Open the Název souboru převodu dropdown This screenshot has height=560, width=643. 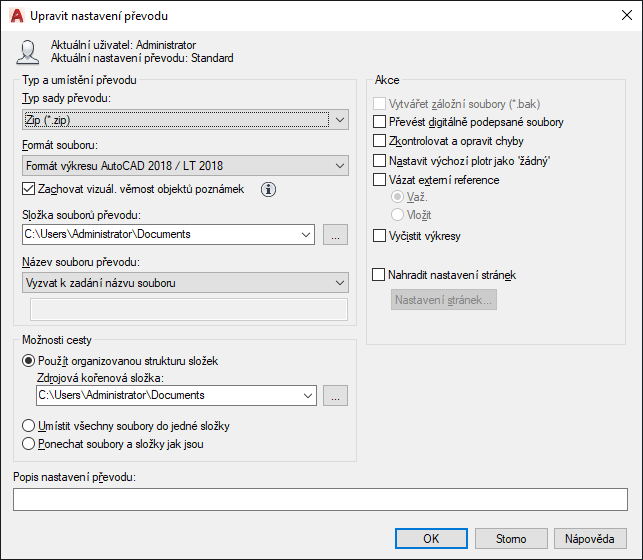(185, 283)
